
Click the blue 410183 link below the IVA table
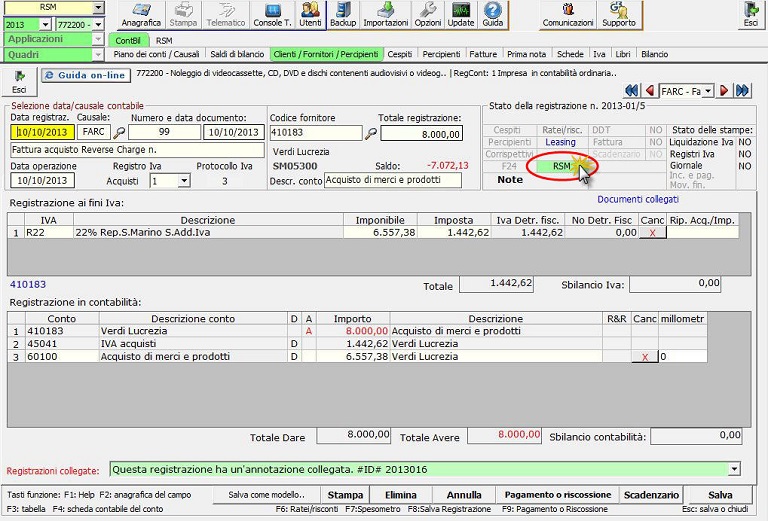click(x=28, y=284)
